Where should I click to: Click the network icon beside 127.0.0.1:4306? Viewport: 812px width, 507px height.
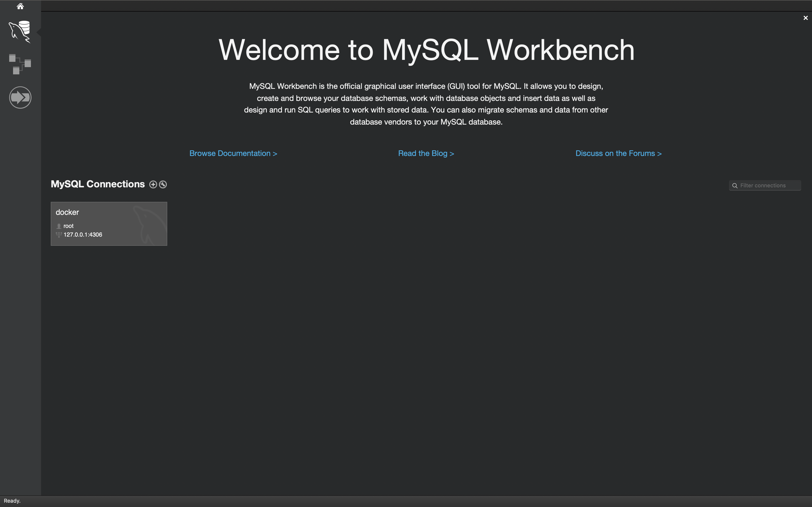(59, 235)
